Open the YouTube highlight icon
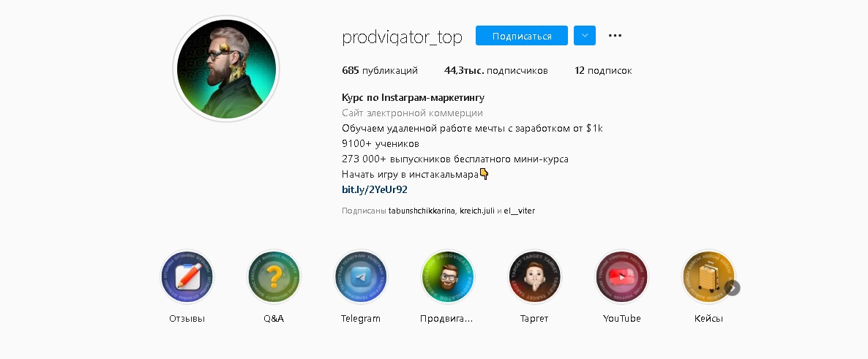This screenshot has width=868, height=359. pyautogui.click(x=621, y=276)
